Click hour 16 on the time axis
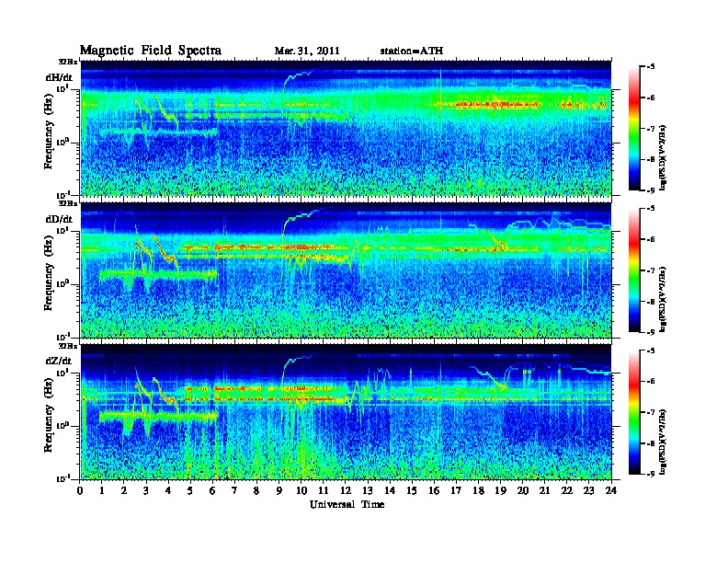The image size is (728, 563). coord(434,490)
